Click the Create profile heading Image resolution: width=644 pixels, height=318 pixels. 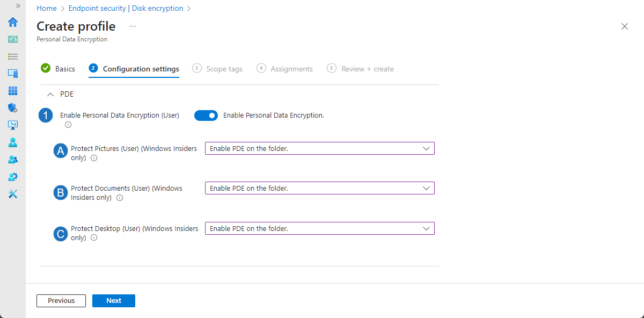click(76, 26)
